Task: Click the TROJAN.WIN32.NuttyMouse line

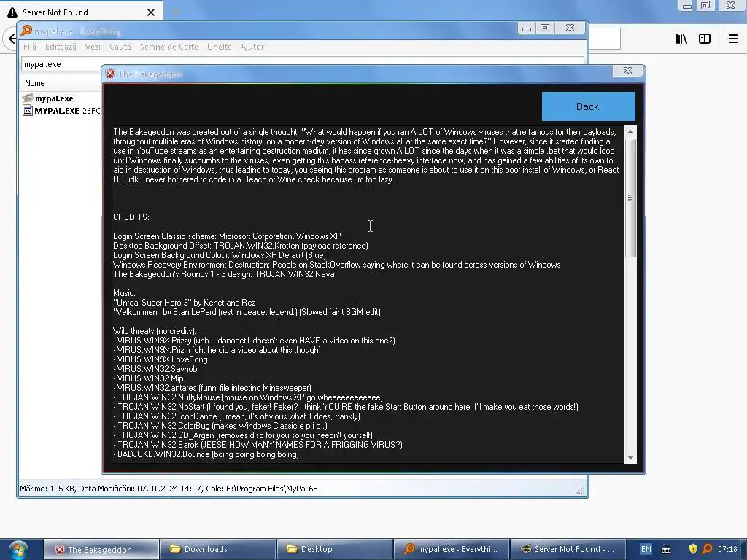Action: (x=248, y=397)
